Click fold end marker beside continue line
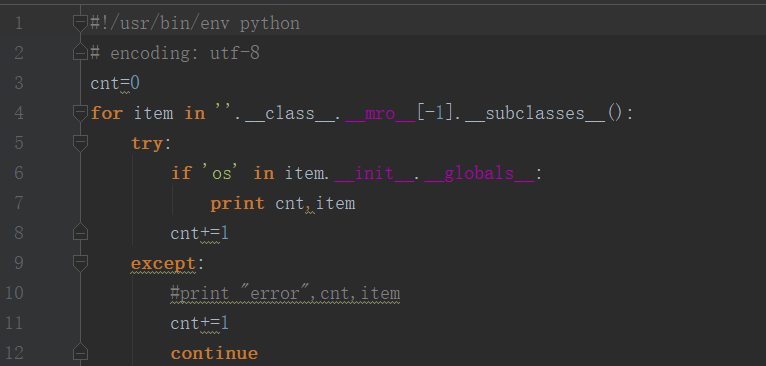Screen dimensions: 766x366 point(80,352)
